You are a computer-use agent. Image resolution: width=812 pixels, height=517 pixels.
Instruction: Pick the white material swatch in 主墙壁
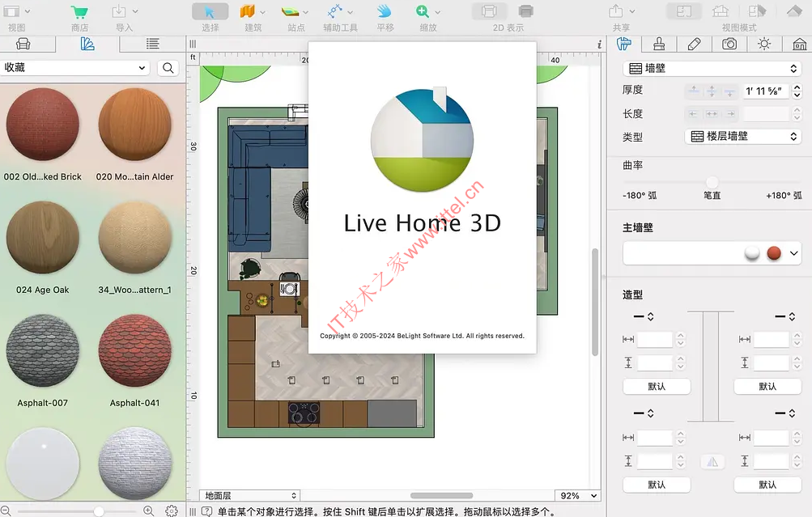[x=752, y=253]
